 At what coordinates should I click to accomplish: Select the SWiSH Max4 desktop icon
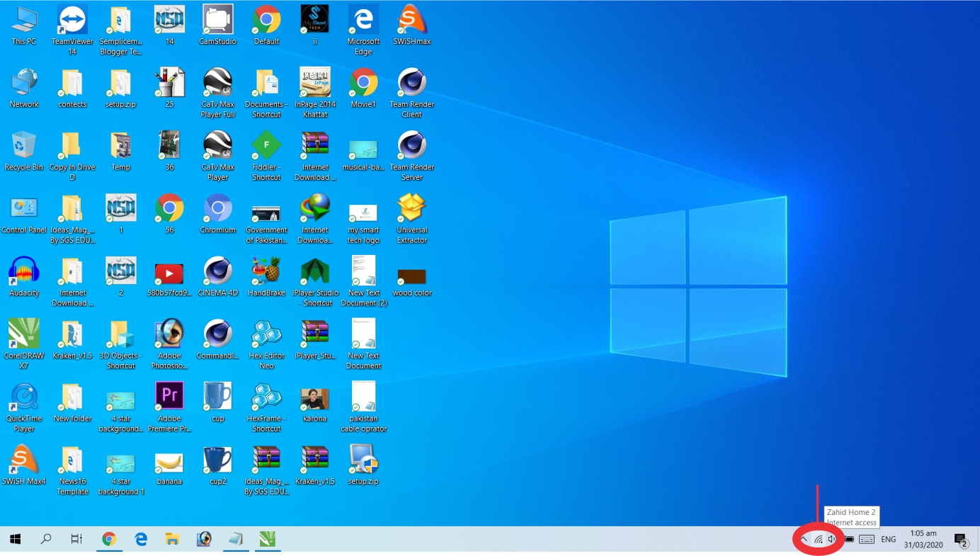click(x=24, y=465)
